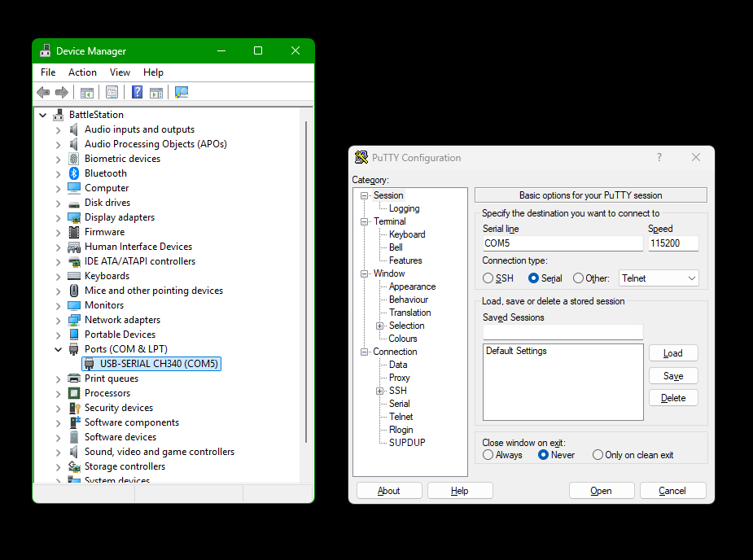This screenshot has height=560, width=753.
Task: Select Serial connection type radio
Action: click(x=533, y=278)
